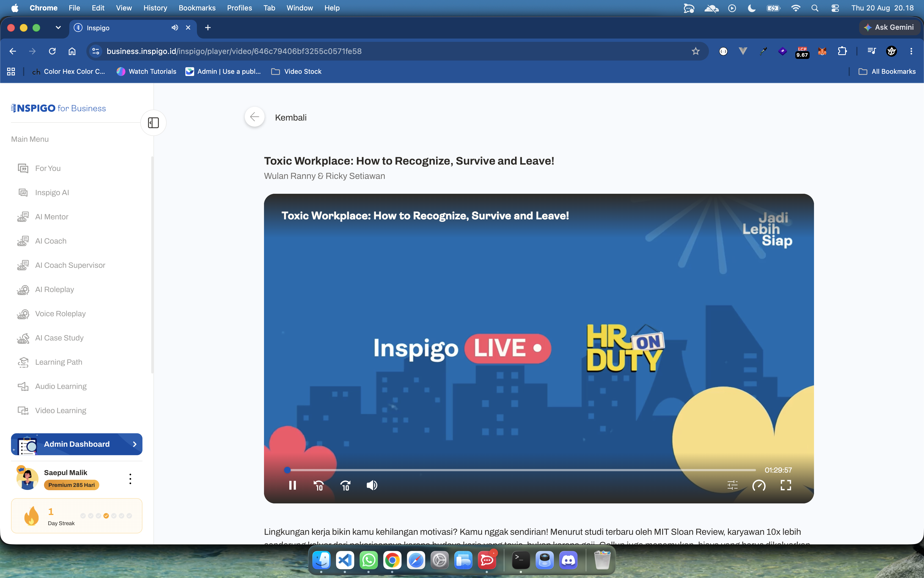Open media controls in toolbar
Viewport: 924px width, 578px height.
pos(871,51)
